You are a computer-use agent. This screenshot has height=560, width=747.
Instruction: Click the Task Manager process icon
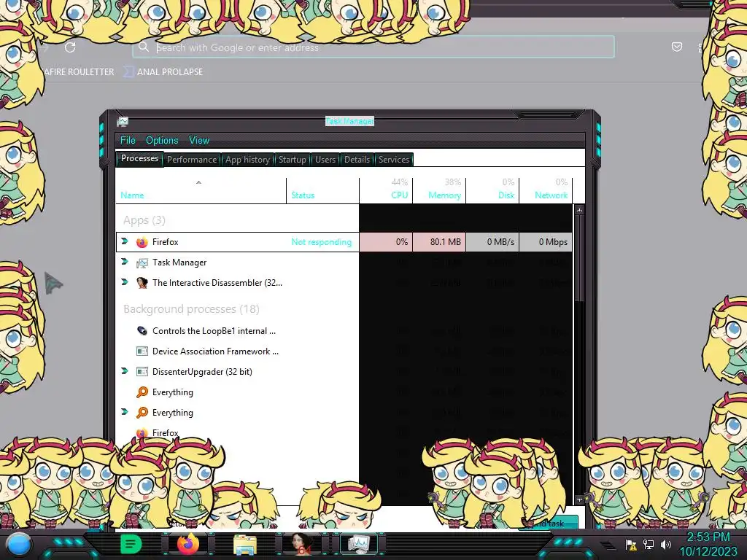pos(142,262)
